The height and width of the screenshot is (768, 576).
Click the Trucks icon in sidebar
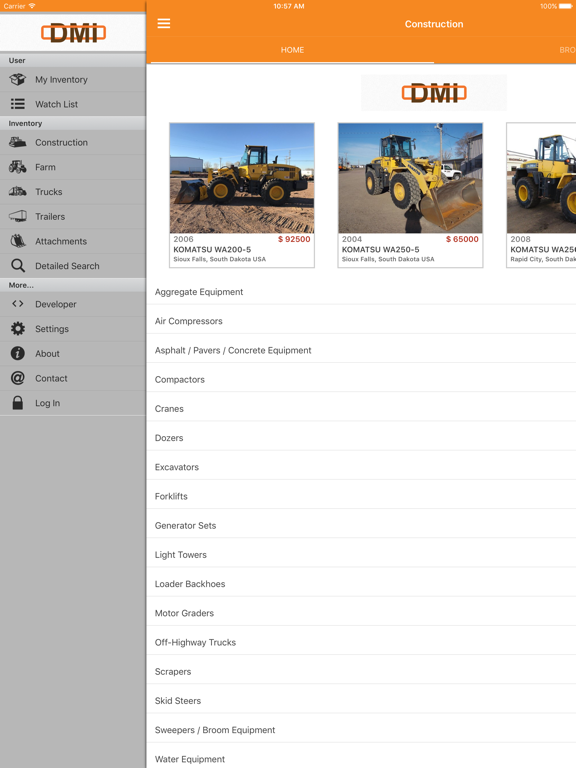(x=18, y=192)
